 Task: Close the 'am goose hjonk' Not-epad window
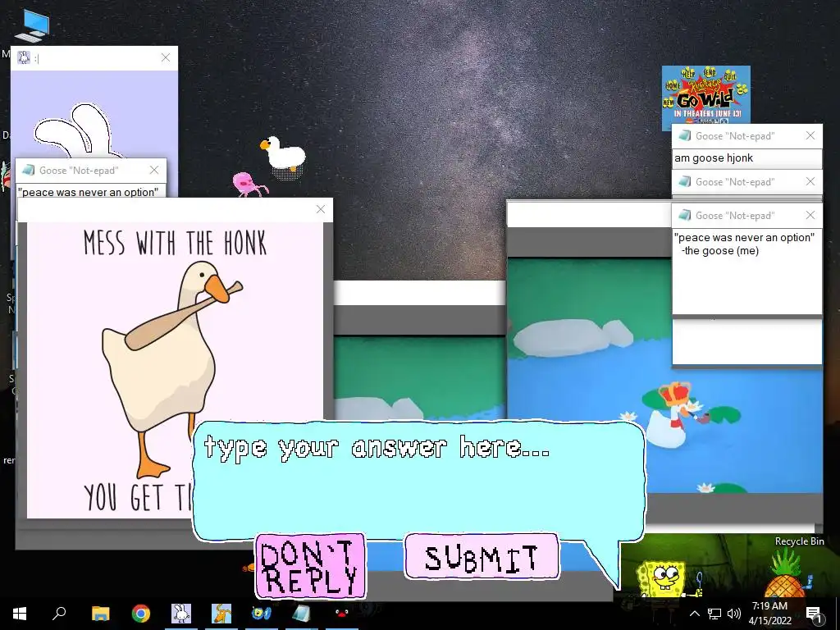(x=810, y=135)
